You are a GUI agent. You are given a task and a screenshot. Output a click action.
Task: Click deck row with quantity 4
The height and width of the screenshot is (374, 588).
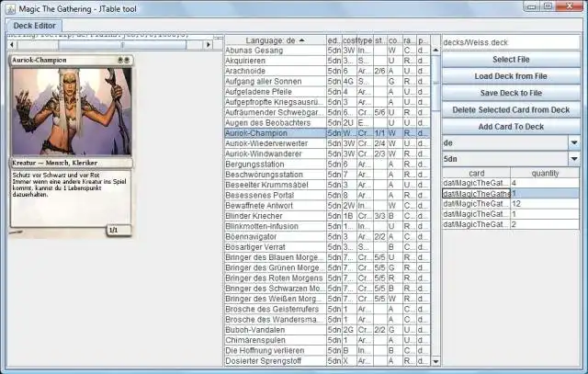(x=511, y=184)
